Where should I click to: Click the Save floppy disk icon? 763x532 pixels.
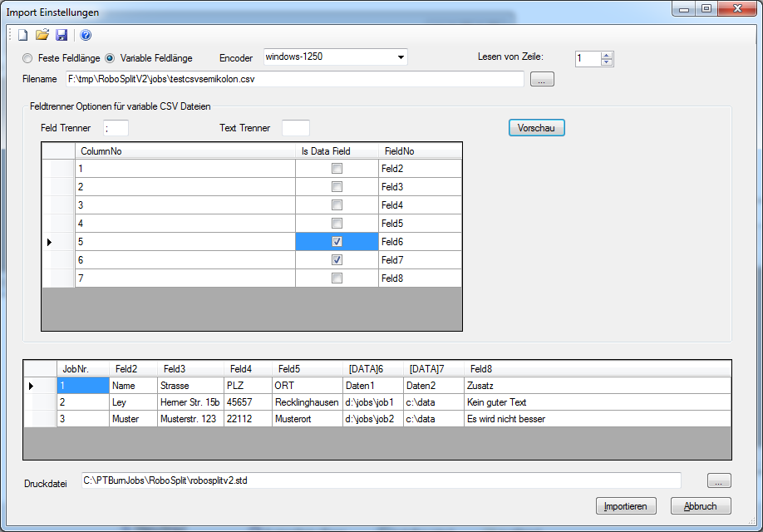click(x=62, y=35)
